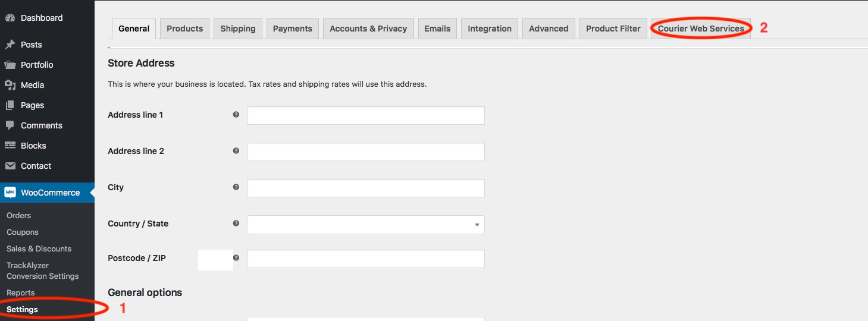The image size is (868, 321).
Task: Focus the Address line 2 field
Action: click(366, 152)
